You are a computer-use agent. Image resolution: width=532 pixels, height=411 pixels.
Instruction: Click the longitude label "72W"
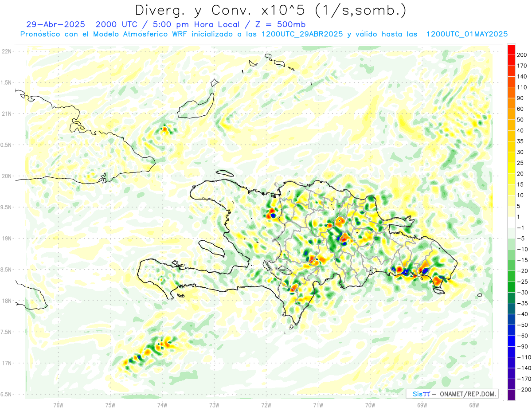(266, 405)
